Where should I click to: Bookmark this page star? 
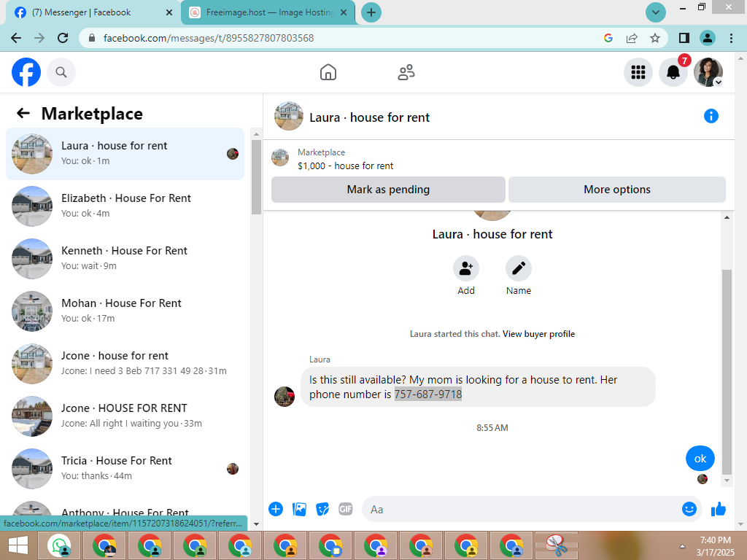click(655, 38)
